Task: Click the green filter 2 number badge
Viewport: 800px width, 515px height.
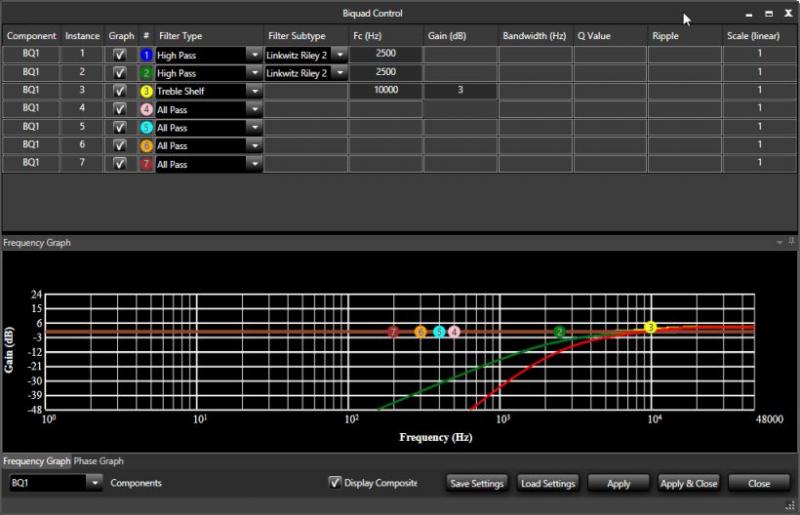Action: tap(146, 74)
